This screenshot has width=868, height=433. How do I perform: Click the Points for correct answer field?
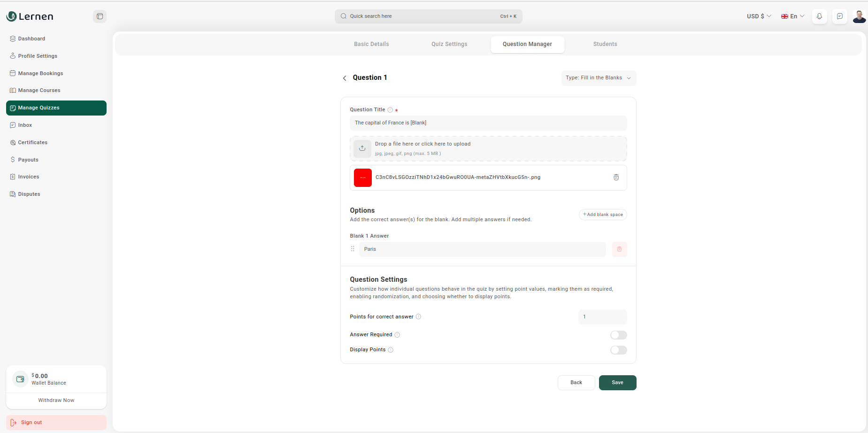602,317
